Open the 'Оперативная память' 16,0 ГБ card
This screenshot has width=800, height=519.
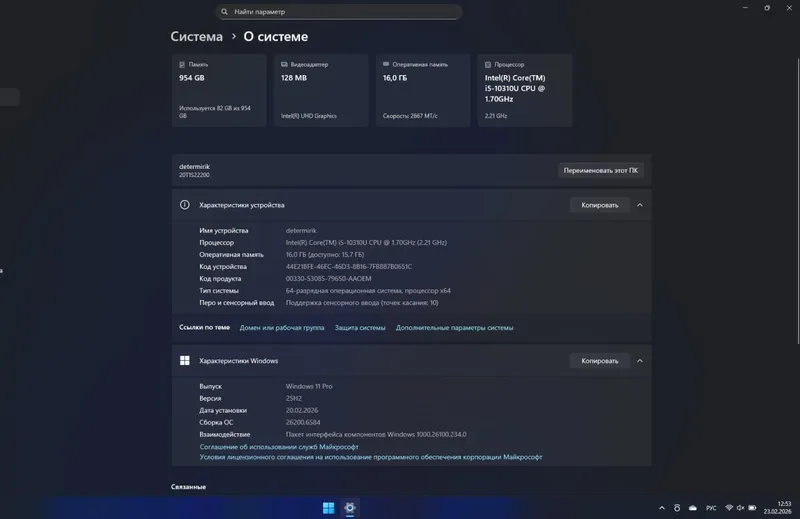423,90
